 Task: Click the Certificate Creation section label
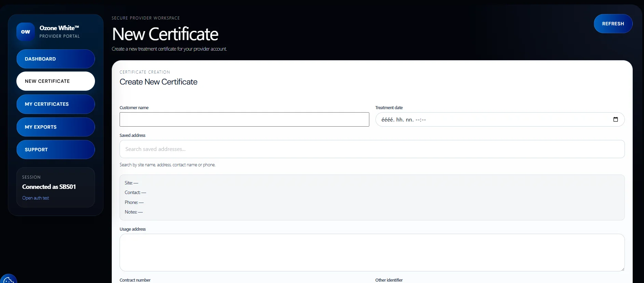pos(145,72)
